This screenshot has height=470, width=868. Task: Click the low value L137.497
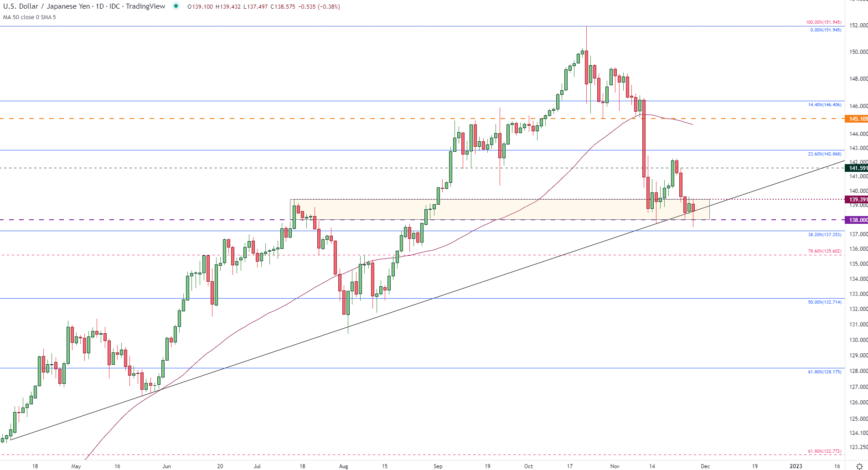pos(255,7)
